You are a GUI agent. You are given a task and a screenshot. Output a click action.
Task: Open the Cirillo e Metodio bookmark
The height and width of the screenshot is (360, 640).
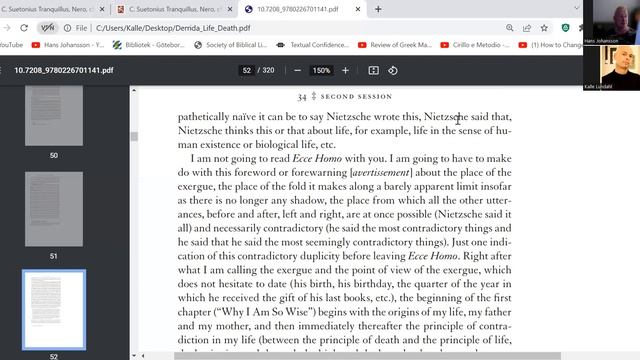click(475, 45)
